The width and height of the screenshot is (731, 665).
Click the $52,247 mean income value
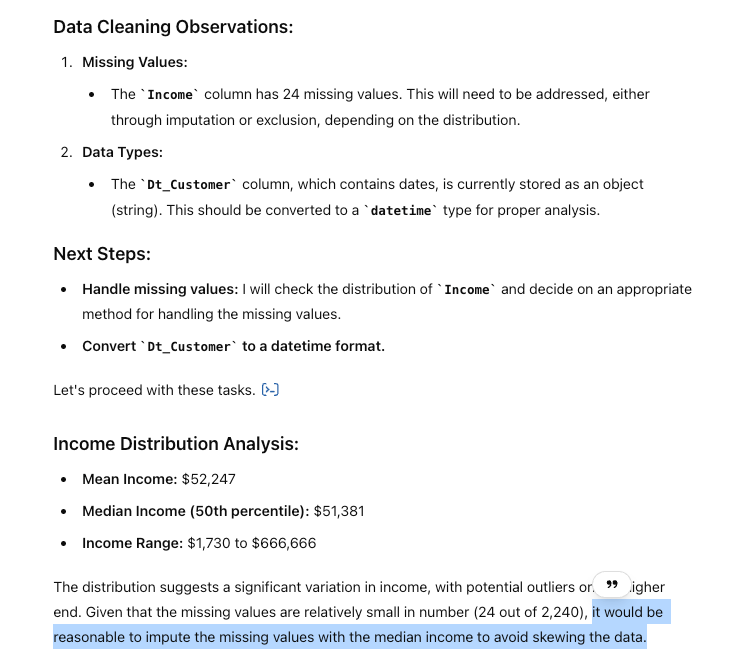coord(209,479)
